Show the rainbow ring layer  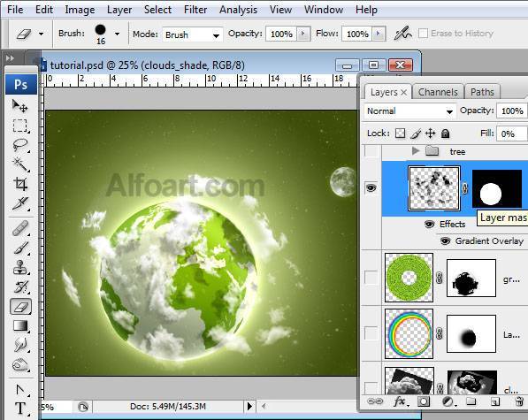[371, 333]
